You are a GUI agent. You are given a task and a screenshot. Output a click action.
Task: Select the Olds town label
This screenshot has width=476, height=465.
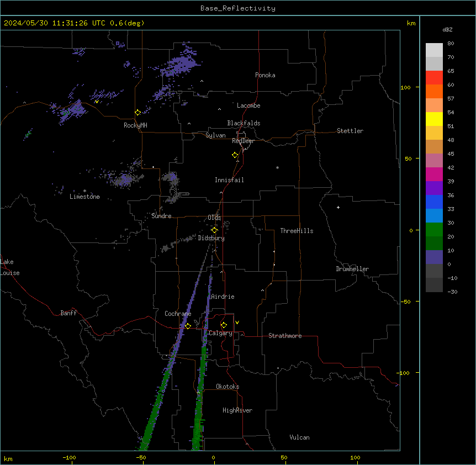point(214,218)
